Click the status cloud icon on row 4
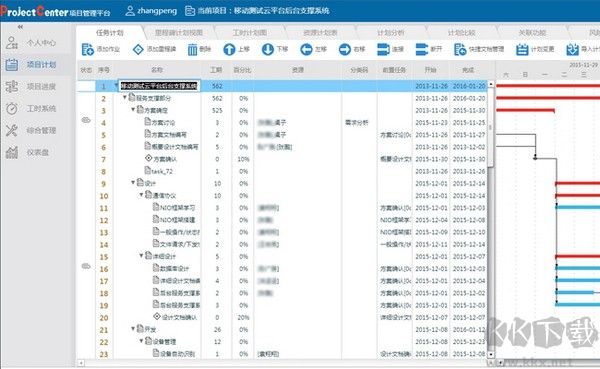 point(86,120)
